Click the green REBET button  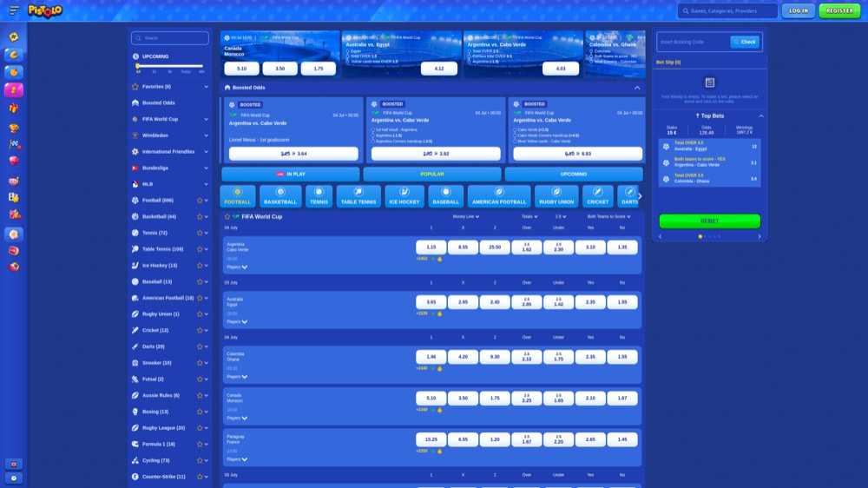[x=710, y=221]
